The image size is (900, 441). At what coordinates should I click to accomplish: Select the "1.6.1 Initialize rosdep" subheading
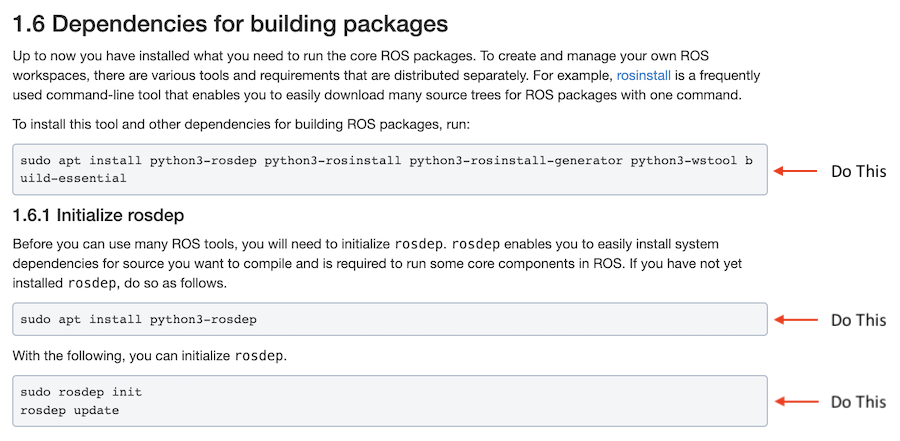click(x=98, y=215)
